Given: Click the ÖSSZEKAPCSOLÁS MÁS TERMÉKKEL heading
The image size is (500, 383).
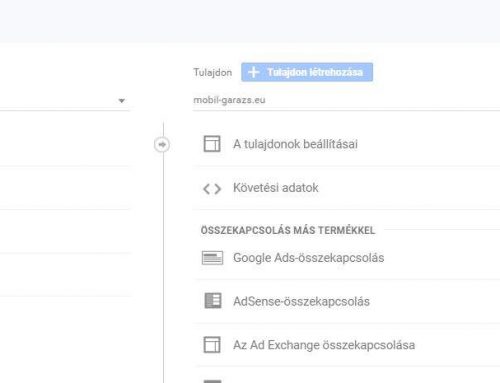Looking at the screenshot, I should 288,230.
